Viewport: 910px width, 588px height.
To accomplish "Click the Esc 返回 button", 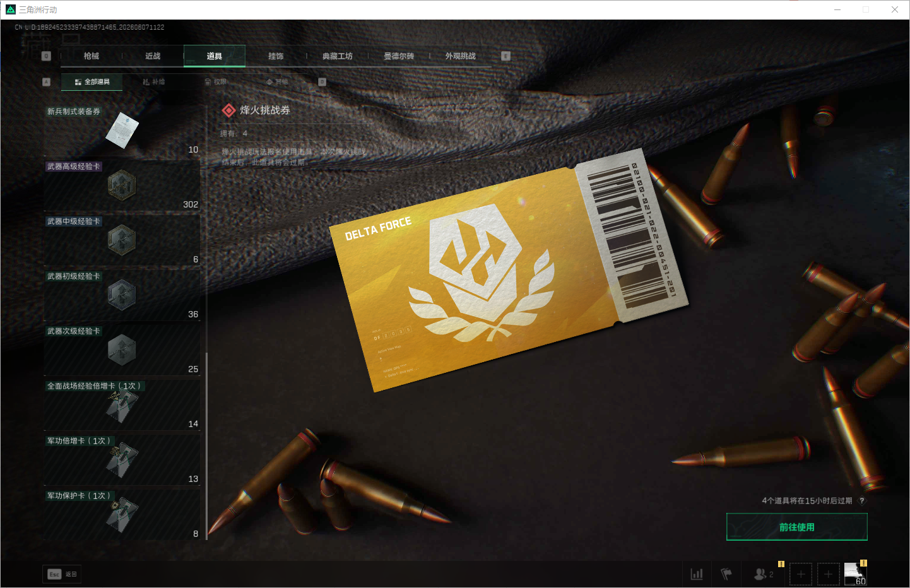I will pos(62,574).
